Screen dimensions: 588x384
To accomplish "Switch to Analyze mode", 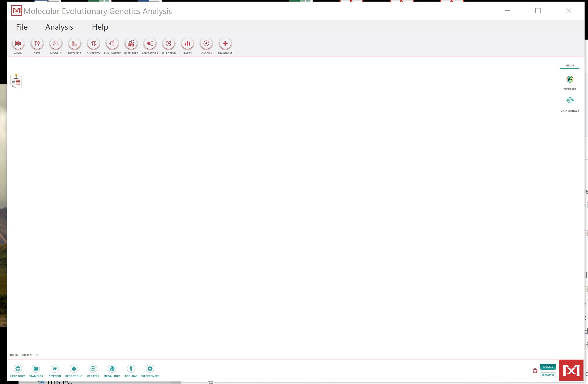I will click(548, 367).
